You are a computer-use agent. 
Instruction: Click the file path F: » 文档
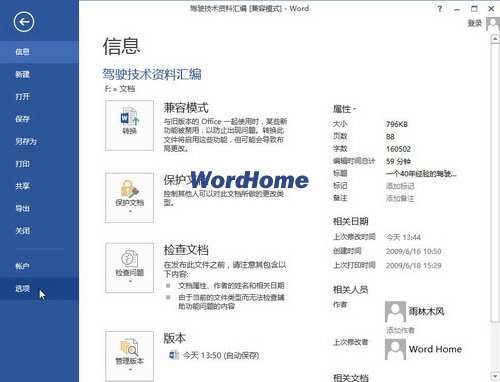[x=120, y=89]
